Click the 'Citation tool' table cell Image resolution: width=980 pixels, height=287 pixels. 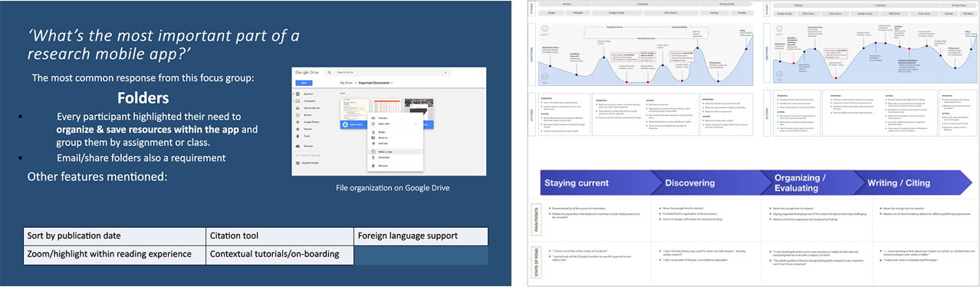coord(279,236)
